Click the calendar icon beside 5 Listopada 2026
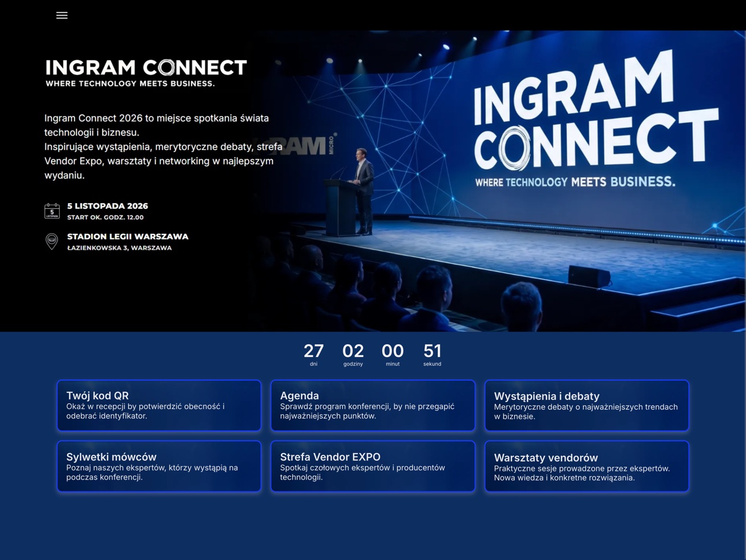The width and height of the screenshot is (746, 560). pyautogui.click(x=52, y=211)
